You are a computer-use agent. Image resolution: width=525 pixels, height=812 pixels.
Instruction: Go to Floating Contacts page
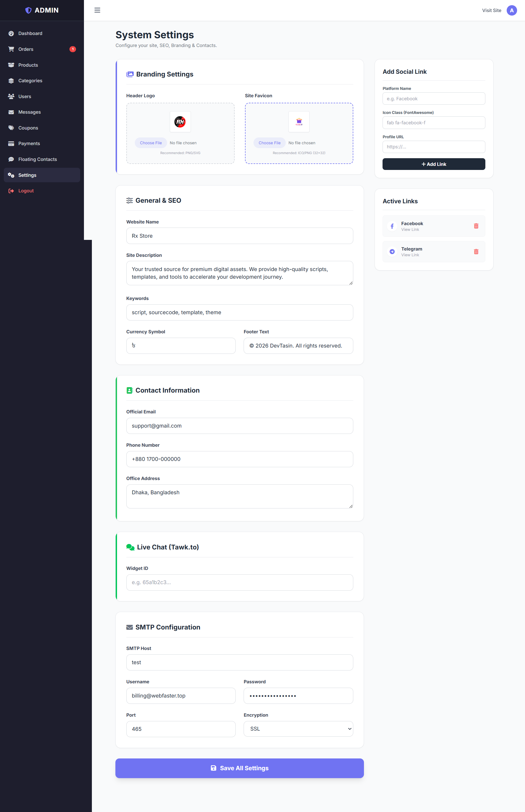click(37, 159)
